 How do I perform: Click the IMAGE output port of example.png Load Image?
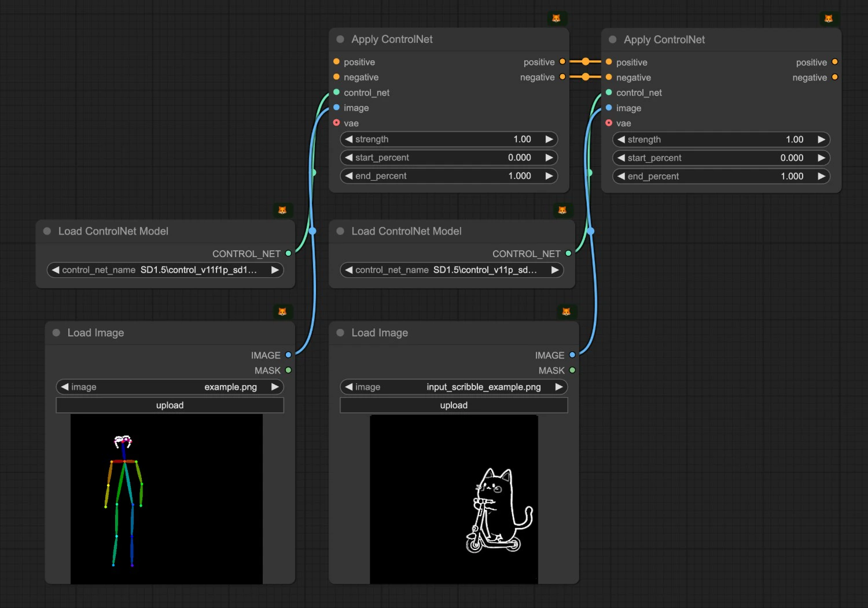click(288, 355)
